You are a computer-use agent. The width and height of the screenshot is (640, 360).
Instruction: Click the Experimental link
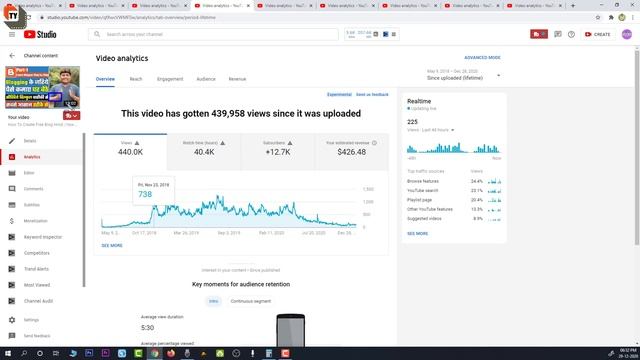tap(339, 95)
